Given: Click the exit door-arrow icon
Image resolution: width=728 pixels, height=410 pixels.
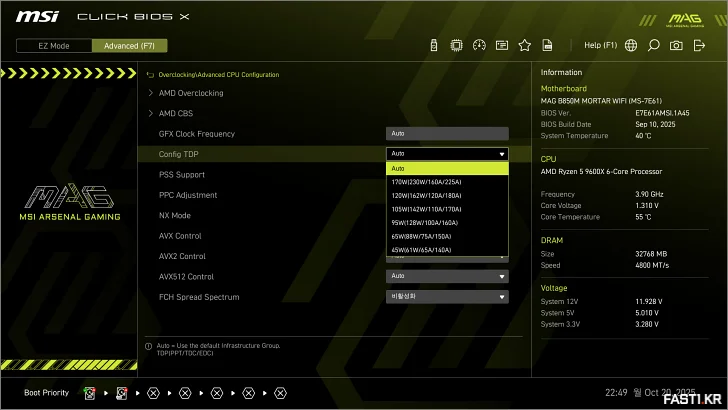Looking at the screenshot, I should pos(699,46).
